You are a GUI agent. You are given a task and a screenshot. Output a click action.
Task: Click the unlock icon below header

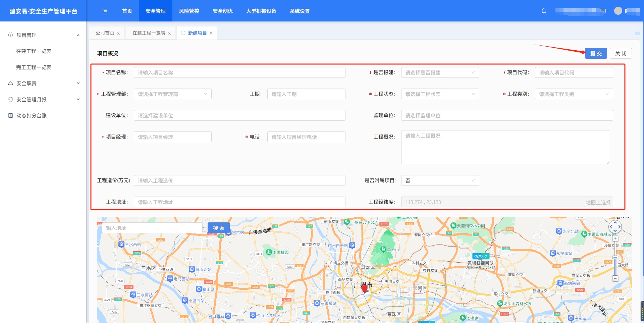coord(637,33)
